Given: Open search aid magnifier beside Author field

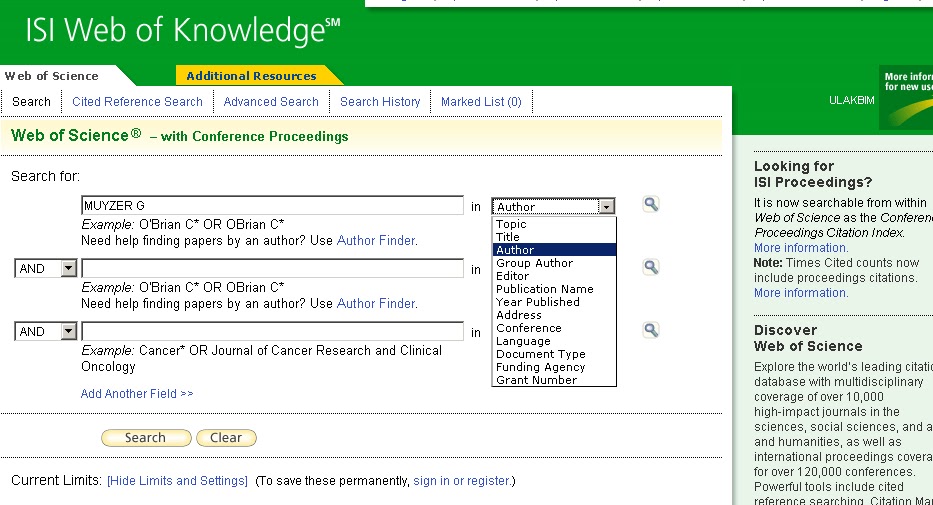Looking at the screenshot, I should pos(651,204).
